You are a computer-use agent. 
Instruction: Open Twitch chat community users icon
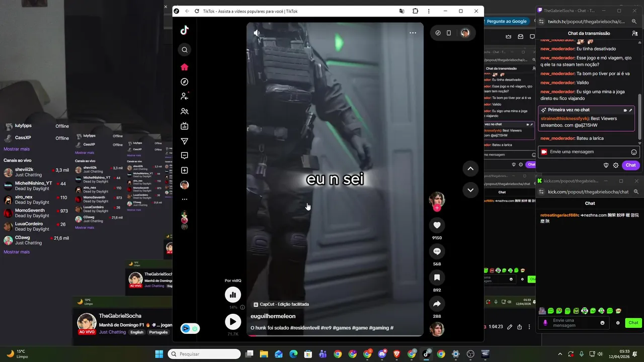click(635, 33)
